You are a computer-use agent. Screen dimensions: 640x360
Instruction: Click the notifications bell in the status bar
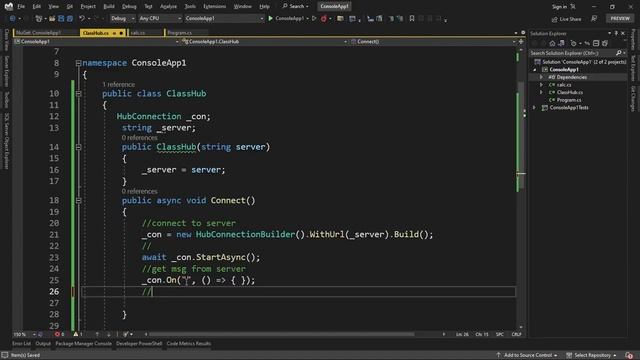coord(629,355)
